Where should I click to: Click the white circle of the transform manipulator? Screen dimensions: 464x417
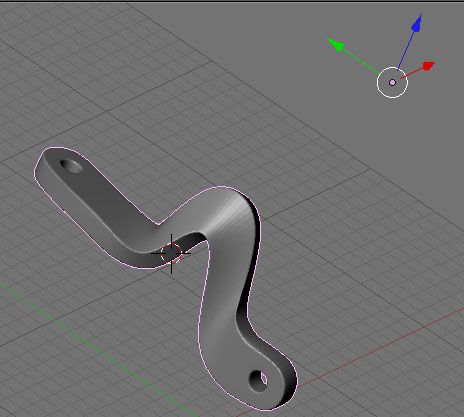pyautogui.click(x=392, y=82)
